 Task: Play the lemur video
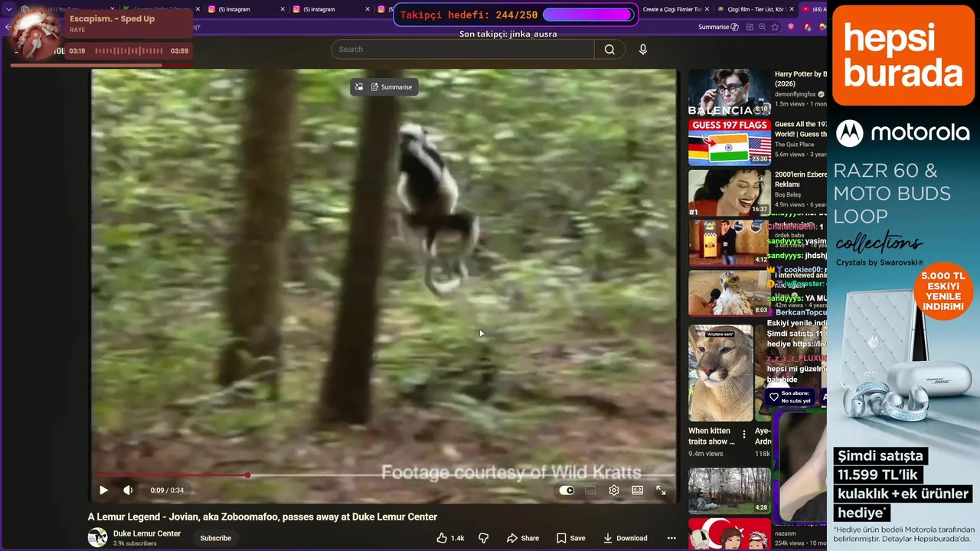(103, 491)
